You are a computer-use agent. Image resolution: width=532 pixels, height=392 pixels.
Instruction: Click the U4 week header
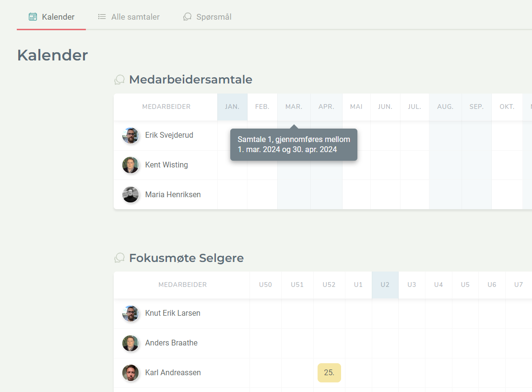coord(439,285)
